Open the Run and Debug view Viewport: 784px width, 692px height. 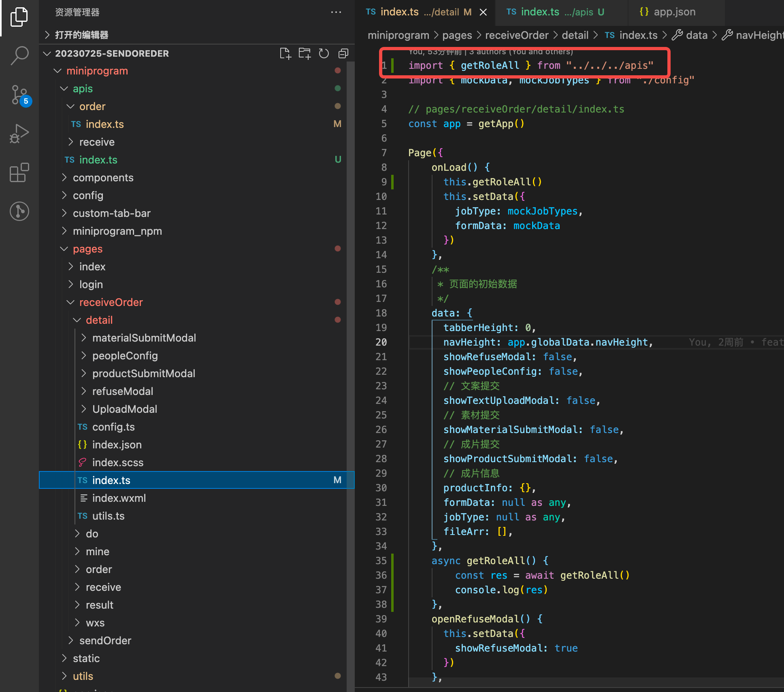pos(19,134)
